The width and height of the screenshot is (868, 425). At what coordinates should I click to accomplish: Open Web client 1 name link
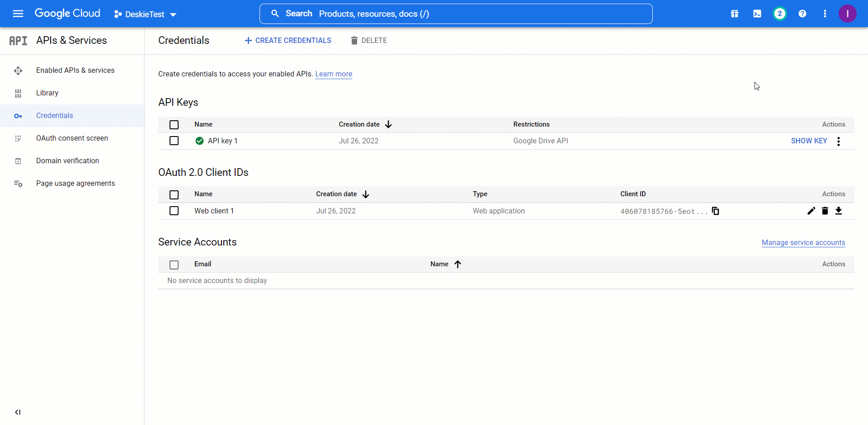(214, 211)
